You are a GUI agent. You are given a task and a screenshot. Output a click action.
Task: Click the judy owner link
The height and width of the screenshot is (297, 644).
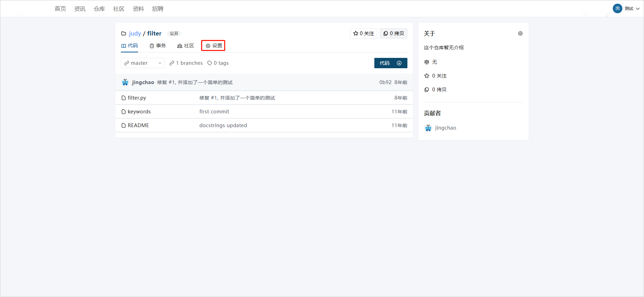click(135, 33)
